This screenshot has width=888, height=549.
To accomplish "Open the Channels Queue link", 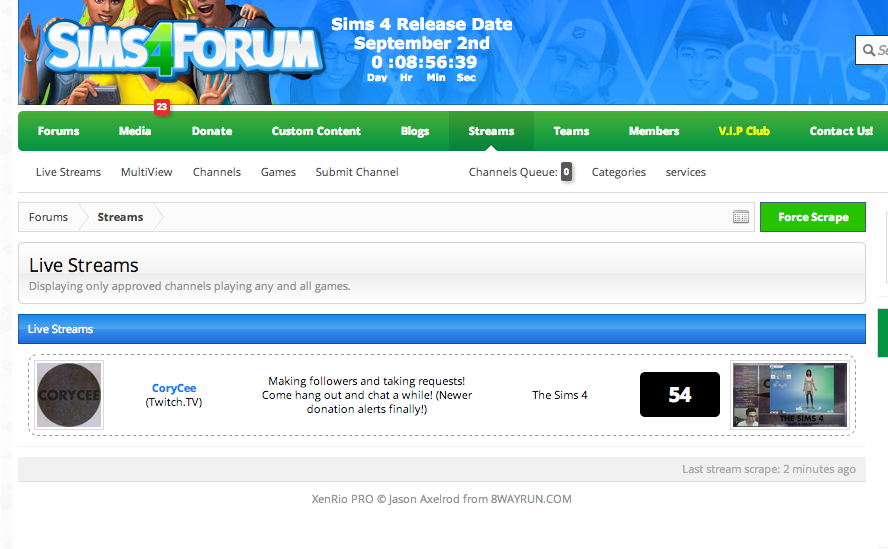I will point(513,172).
